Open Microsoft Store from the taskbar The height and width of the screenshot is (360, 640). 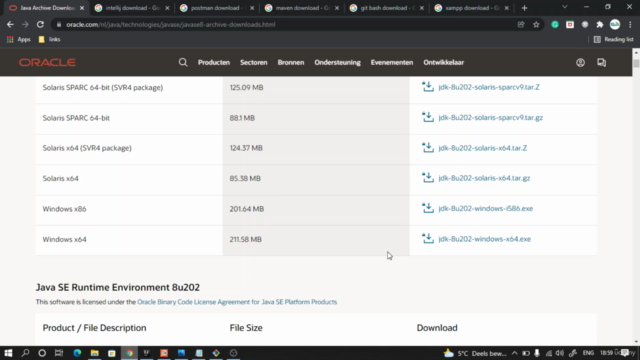point(111,353)
